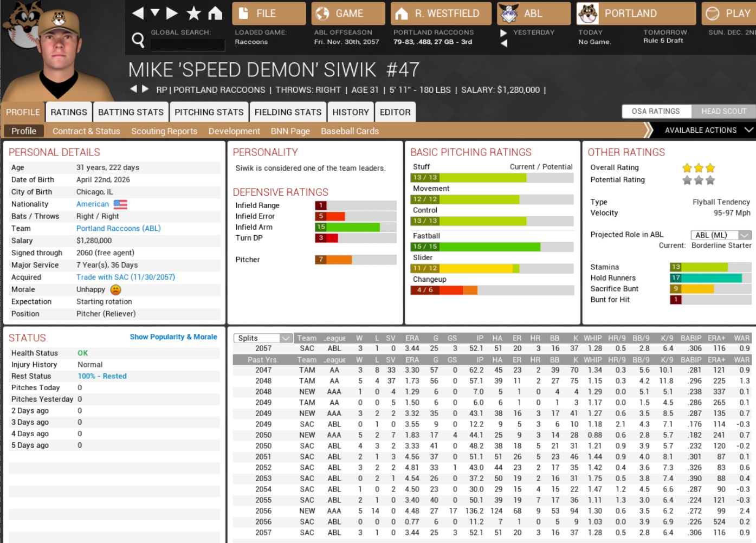Open the Projected Role league dropdown
Screen dimensions: 756x543
[x=721, y=235]
